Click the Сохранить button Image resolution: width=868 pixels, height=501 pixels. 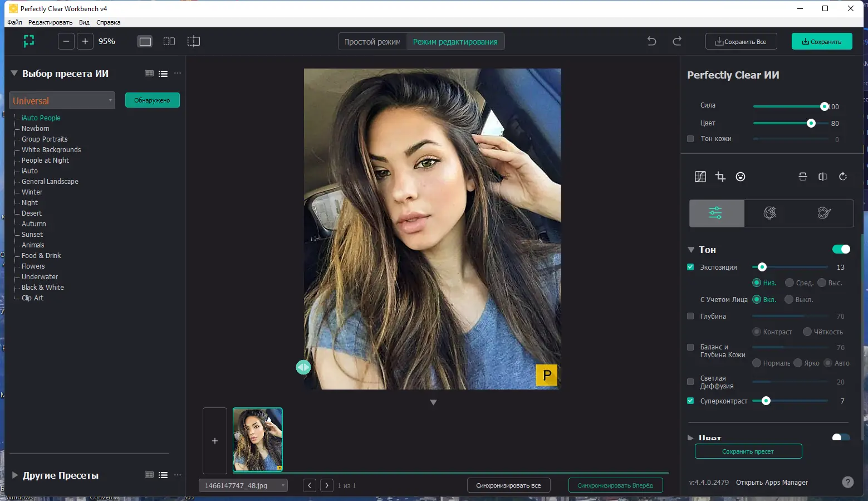(822, 41)
